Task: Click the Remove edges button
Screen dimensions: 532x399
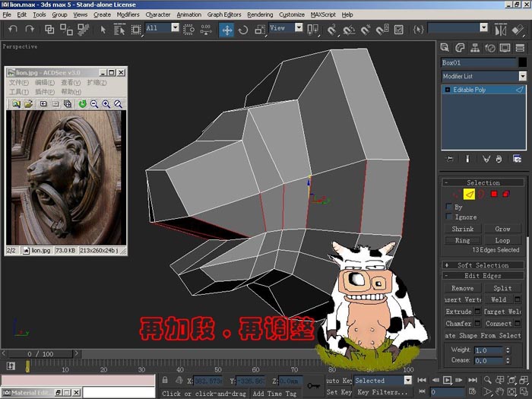Action: (x=462, y=288)
